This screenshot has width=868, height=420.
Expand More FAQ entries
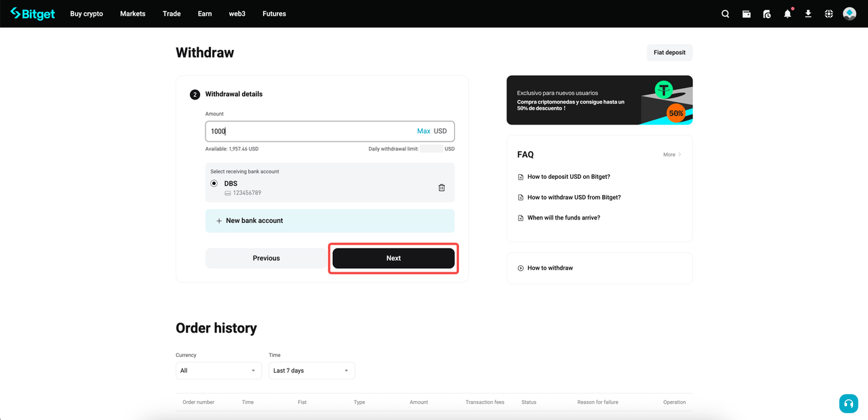671,154
